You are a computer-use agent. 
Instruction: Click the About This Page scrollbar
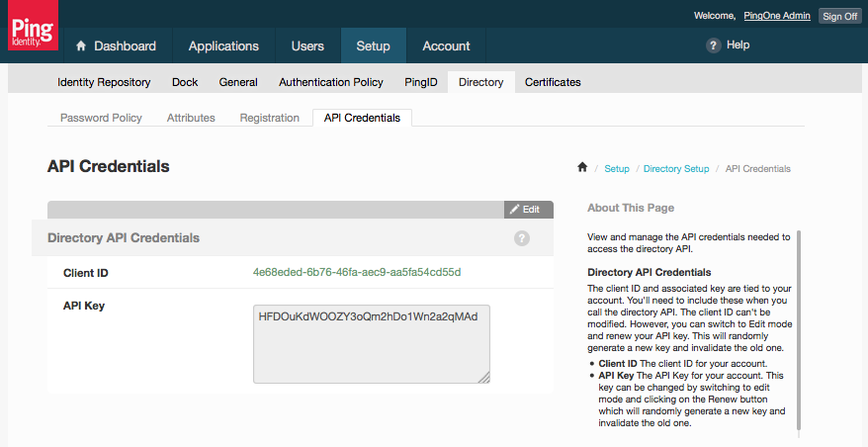point(799,326)
